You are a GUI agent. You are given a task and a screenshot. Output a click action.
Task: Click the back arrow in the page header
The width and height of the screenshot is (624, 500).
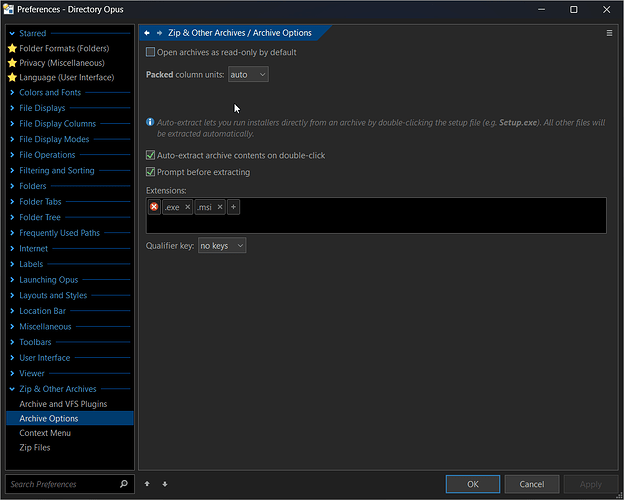(x=147, y=33)
